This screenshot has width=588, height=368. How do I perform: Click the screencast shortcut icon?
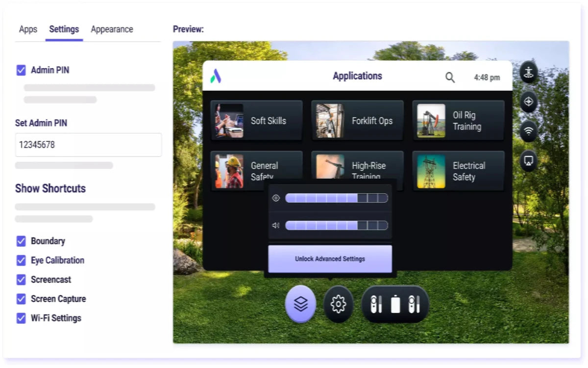528,160
